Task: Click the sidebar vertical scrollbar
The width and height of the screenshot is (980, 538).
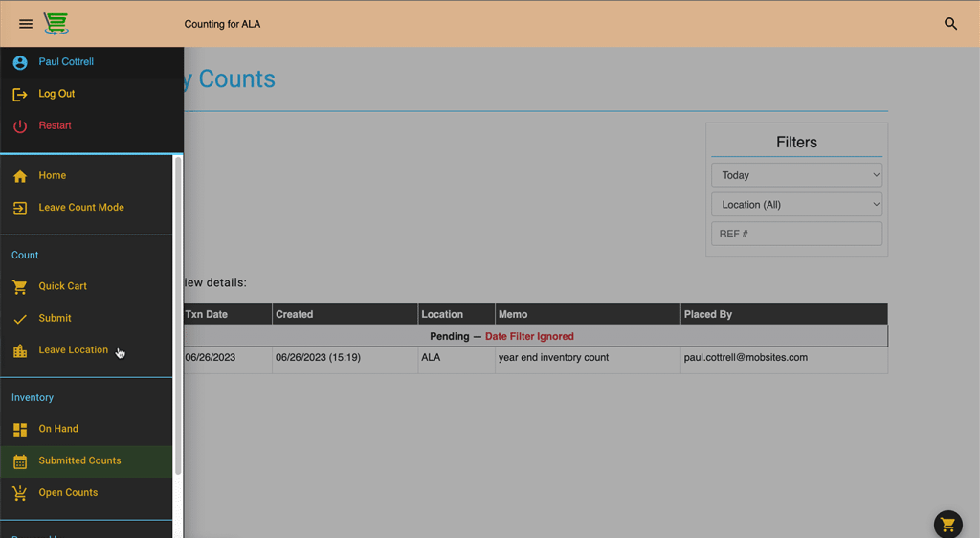Action: [x=178, y=316]
